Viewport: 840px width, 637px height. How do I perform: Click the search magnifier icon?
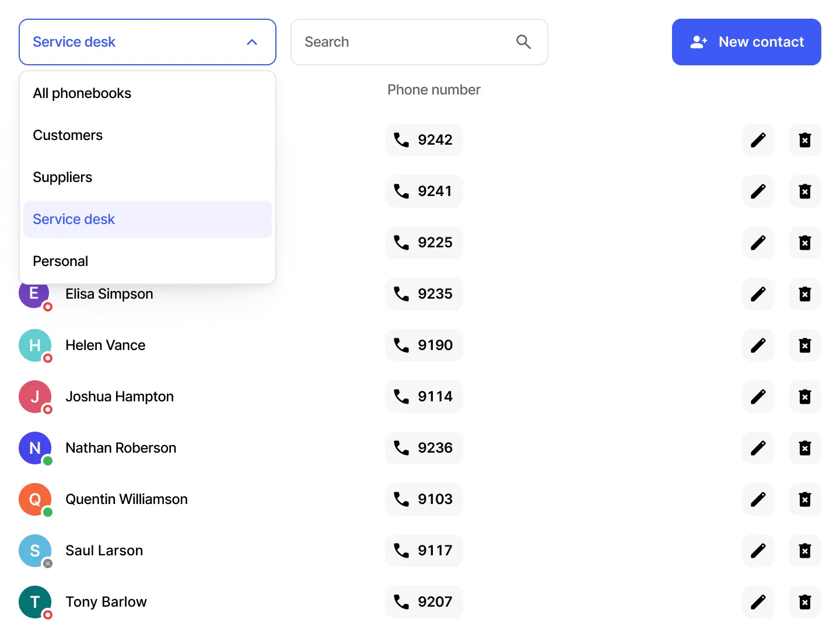(x=523, y=42)
